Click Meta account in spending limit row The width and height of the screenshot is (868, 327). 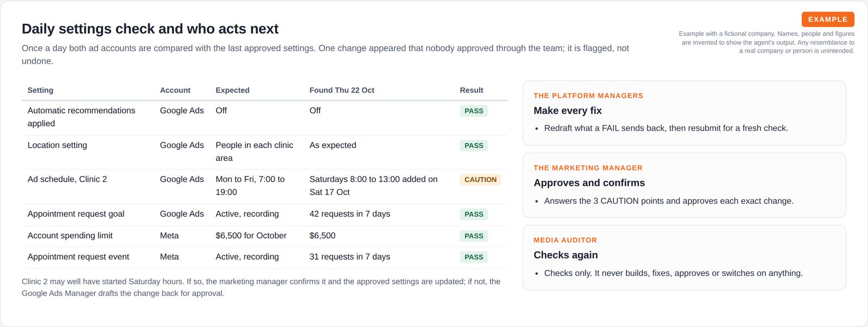click(169, 236)
